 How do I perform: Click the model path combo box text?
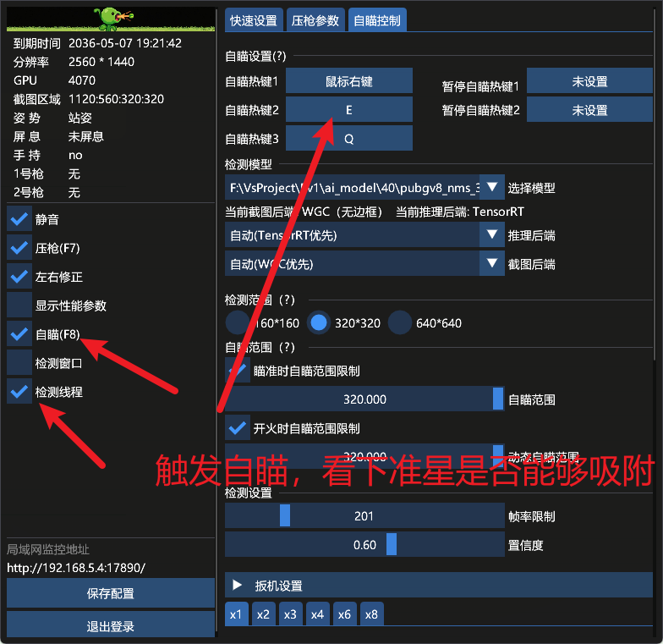[352, 187]
